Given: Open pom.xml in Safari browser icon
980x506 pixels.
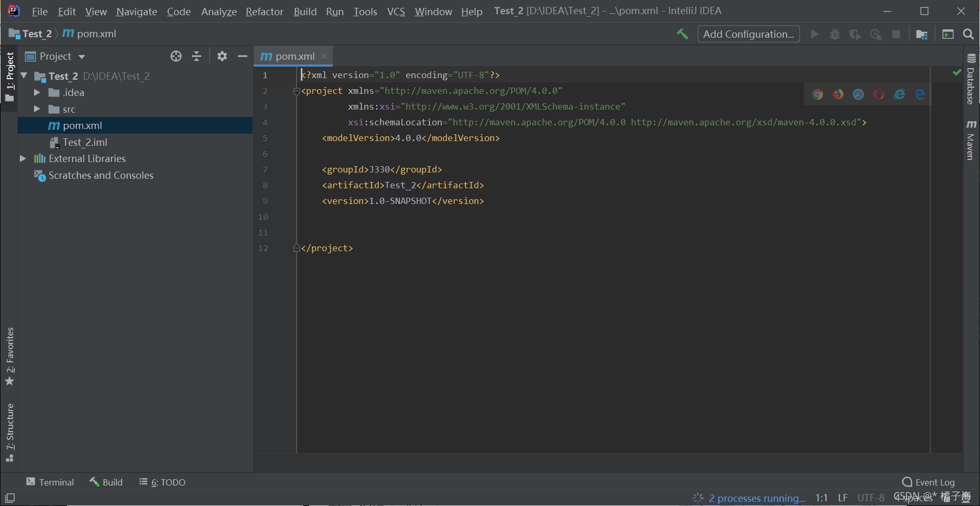Looking at the screenshot, I should 858,94.
